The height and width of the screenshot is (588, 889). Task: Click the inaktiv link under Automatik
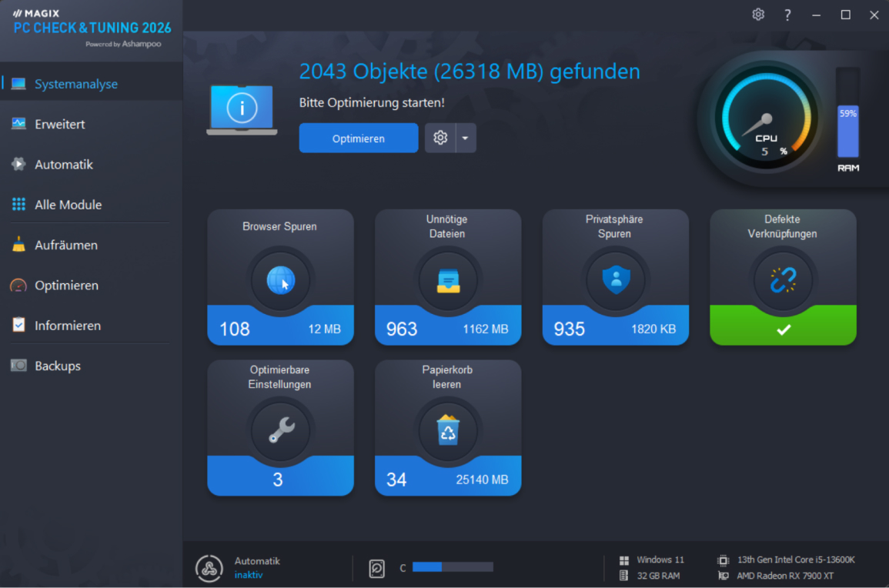[x=249, y=575]
